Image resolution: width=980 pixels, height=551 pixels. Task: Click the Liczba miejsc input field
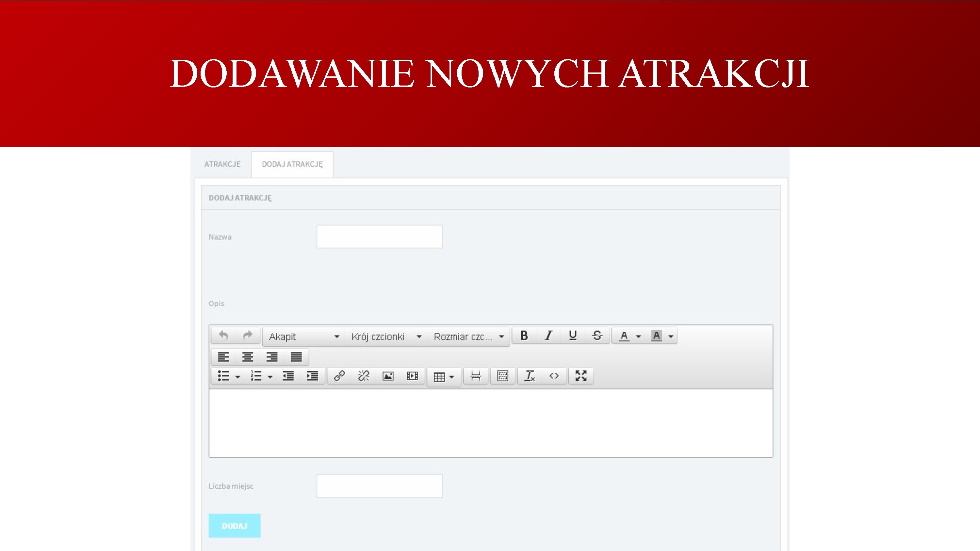click(x=379, y=486)
